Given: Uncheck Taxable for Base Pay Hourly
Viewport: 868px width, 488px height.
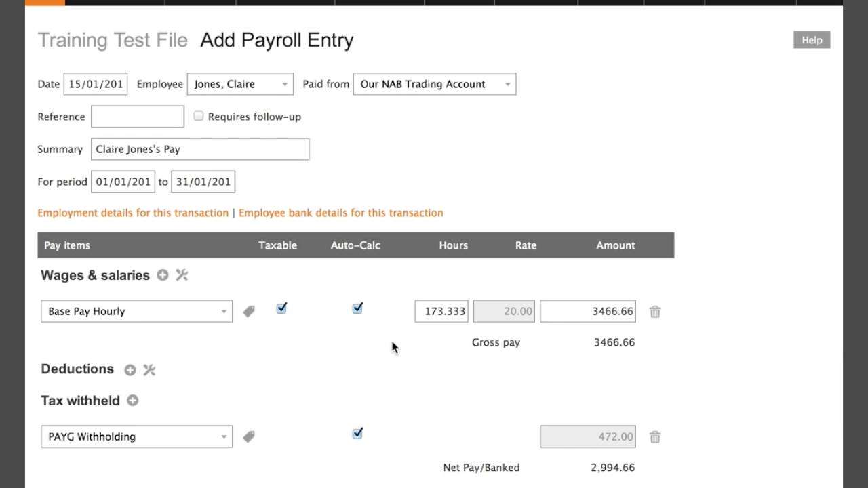Looking at the screenshot, I should click(281, 308).
